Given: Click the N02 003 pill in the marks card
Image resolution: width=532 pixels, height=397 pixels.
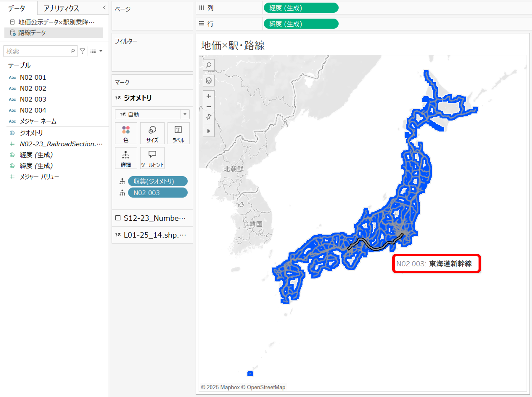Looking at the screenshot, I should tap(158, 193).
